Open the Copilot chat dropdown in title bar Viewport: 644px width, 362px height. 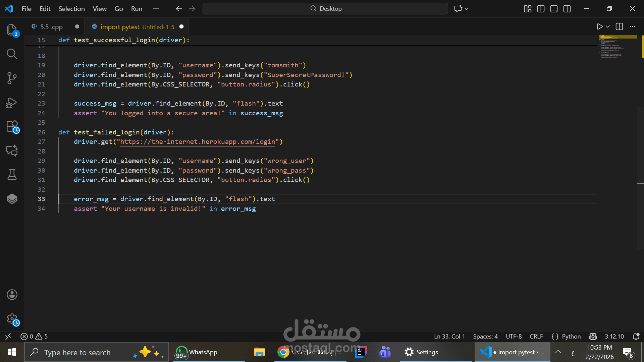(467, 9)
